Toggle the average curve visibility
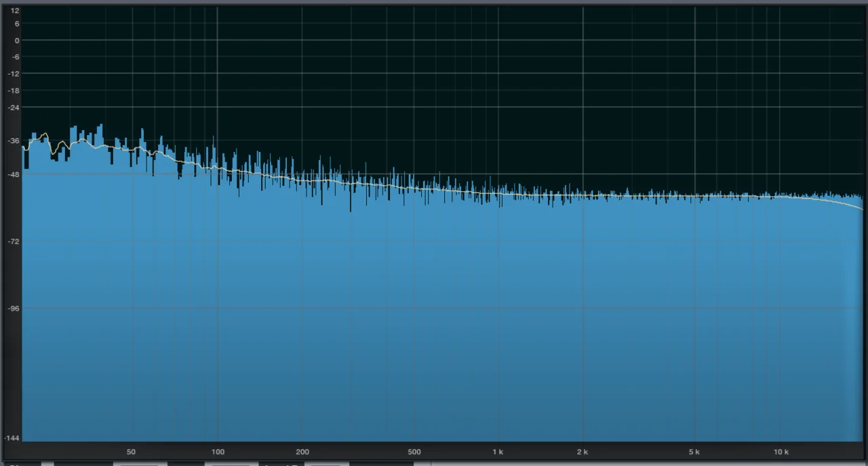Image resolution: width=868 pixels, height=466 pixels. 231,464
